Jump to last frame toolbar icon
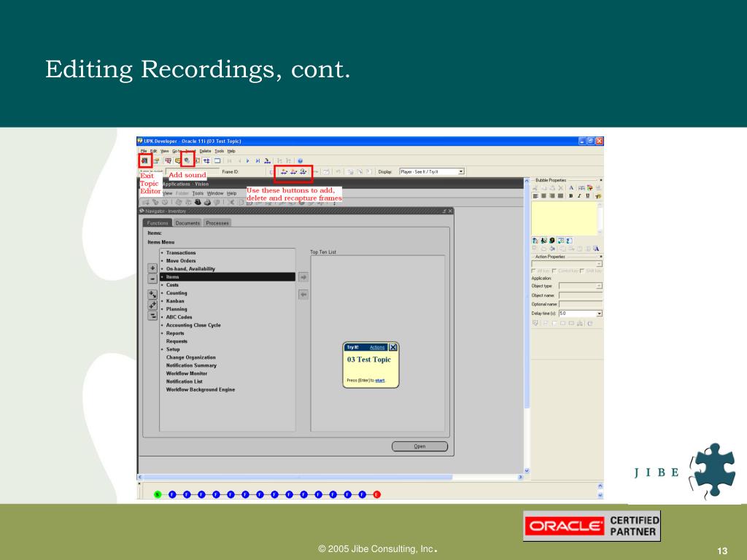 (x=258, y=161)
